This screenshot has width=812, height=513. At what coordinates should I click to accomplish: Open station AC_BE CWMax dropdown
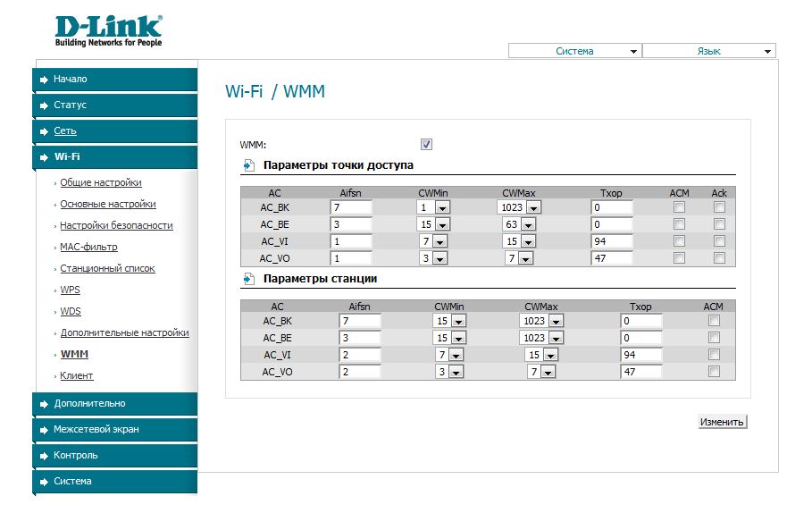tap(541, 338)
